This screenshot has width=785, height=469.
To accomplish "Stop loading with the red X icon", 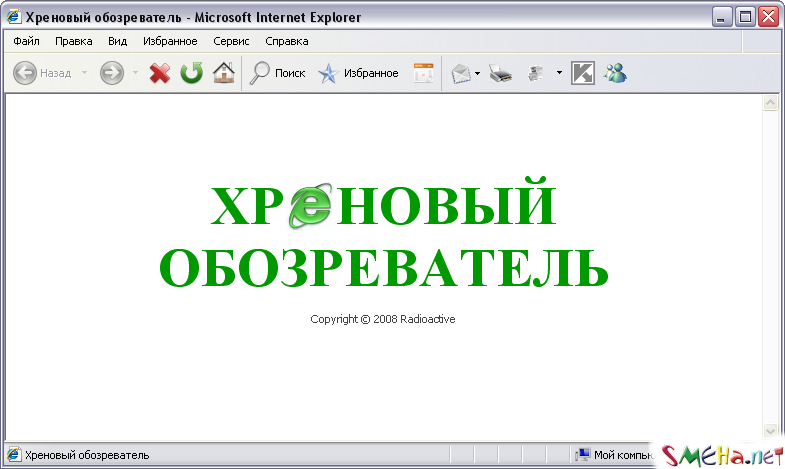I will pos(160,73).
